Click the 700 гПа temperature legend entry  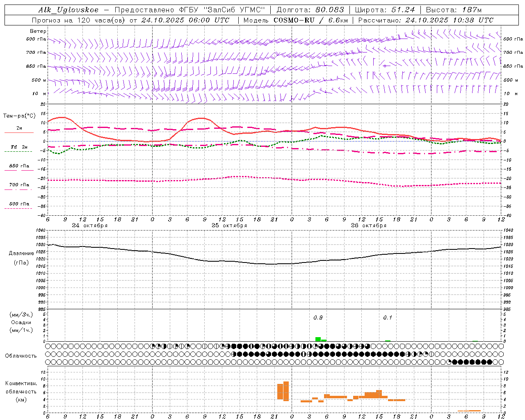(19, 185)
